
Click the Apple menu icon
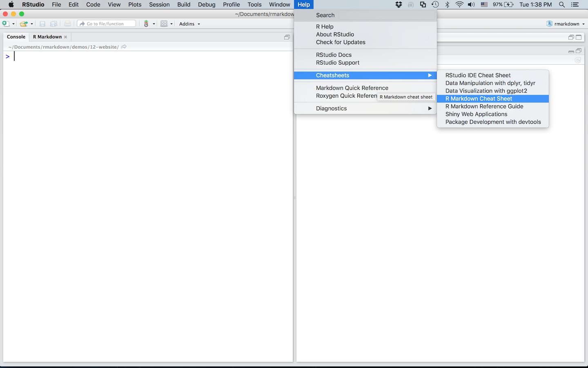11,4
